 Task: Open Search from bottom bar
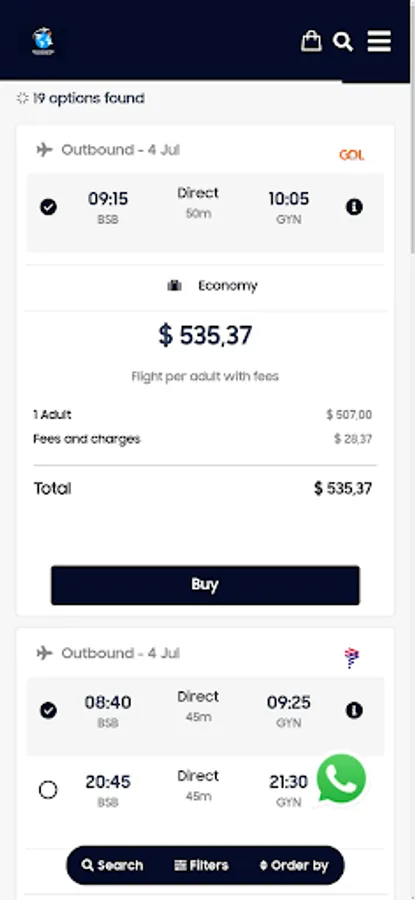click(113, 865)
